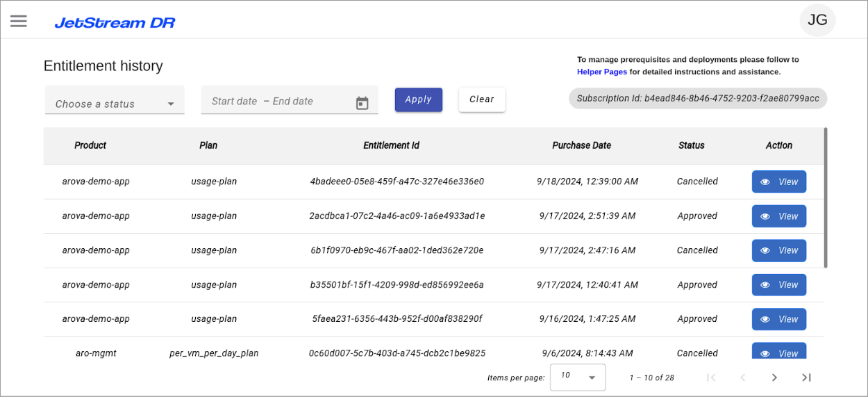Open the Items per page dropdown
Image resolution: width=868 pixels, height=397 pixels.
(x=578, y=377)
